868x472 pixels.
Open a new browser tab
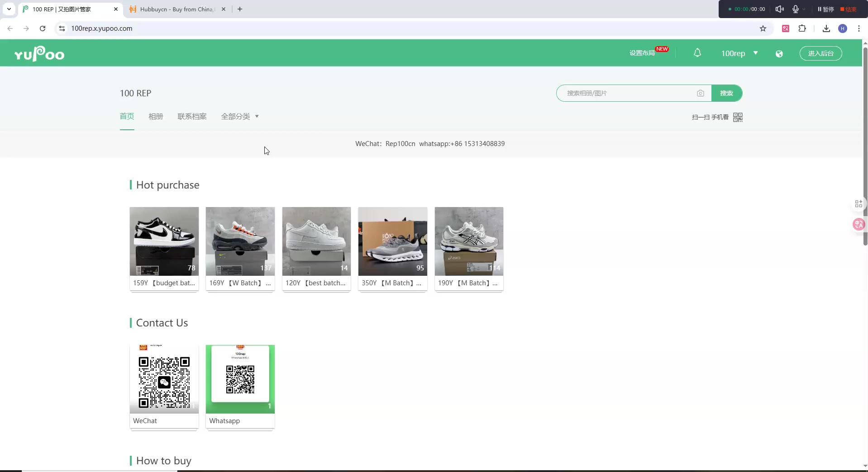[240, 9]
